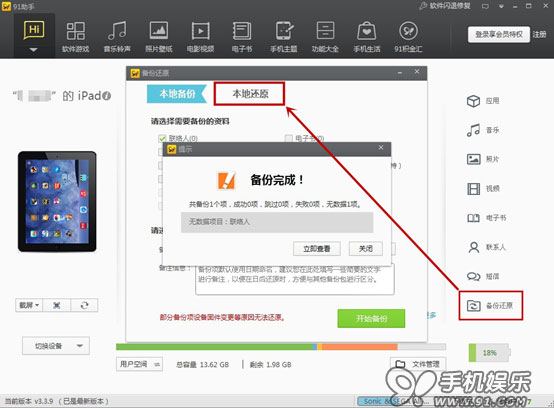This screenshot has width=554, height=408.
Task: Open the Hi home icon
Action: tap(34, 30)
